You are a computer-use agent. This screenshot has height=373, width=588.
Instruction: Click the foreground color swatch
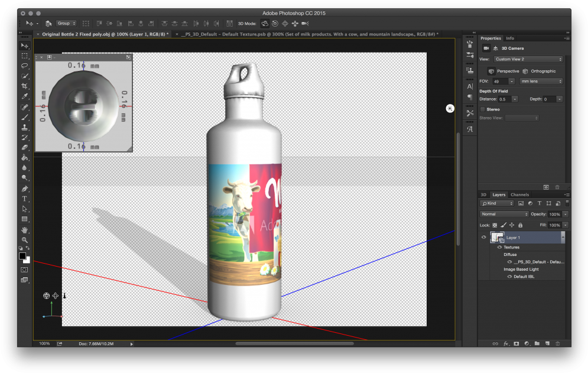click(x=24, y=257)
